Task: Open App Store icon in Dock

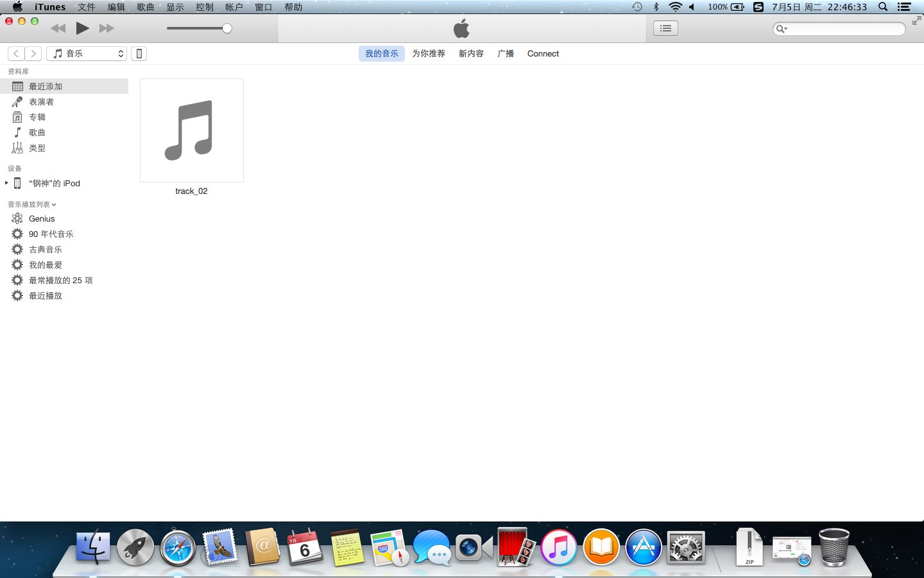Action: (x=644, y=547)
